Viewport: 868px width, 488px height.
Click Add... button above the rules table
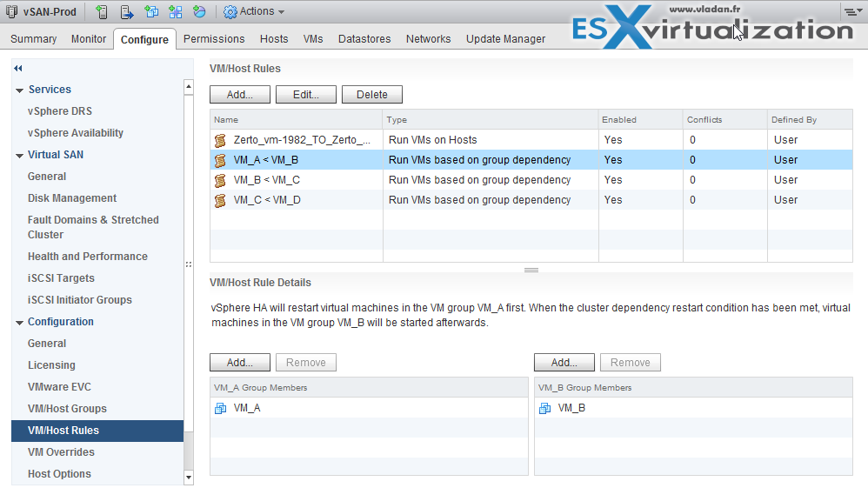click(x=240, y=95)
